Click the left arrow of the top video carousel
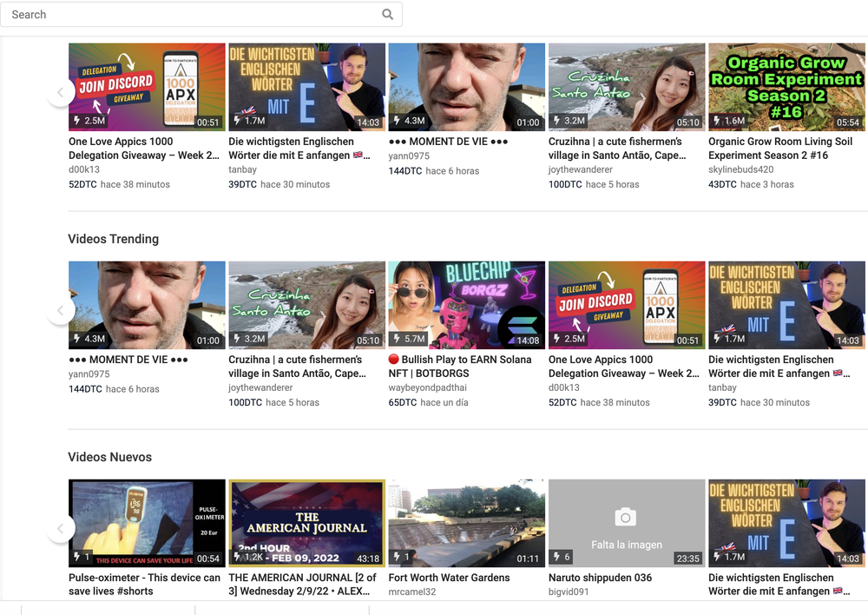The height and width of the screenshot is (615, 868). click(61, 92)
